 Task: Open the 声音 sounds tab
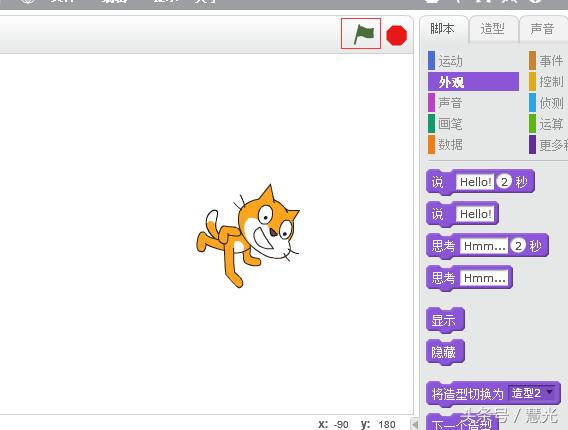coord(542,28)
